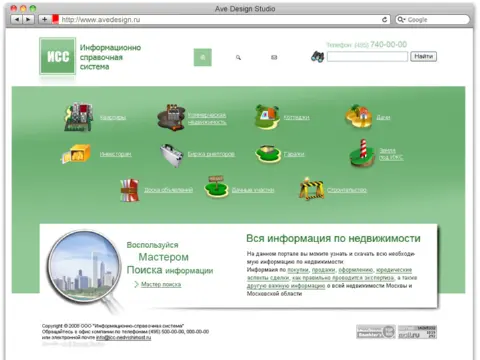Click the Строительство link
Screen dimensions: 480x360
347,190
